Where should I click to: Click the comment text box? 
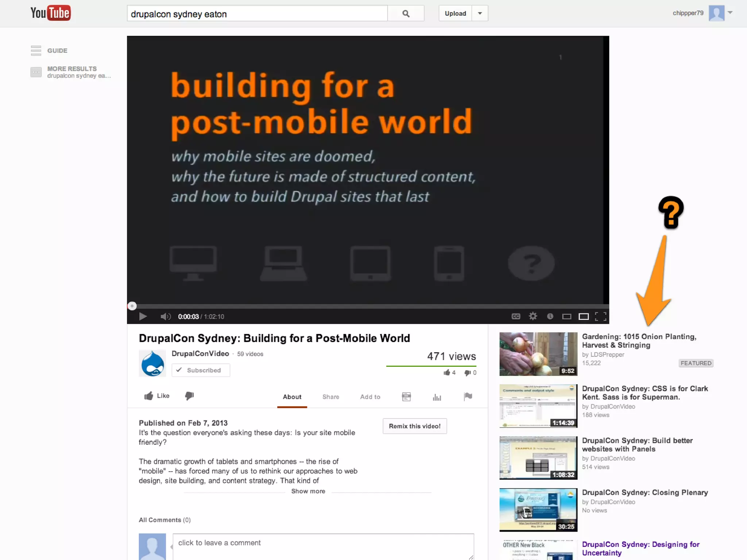point(323,547)
